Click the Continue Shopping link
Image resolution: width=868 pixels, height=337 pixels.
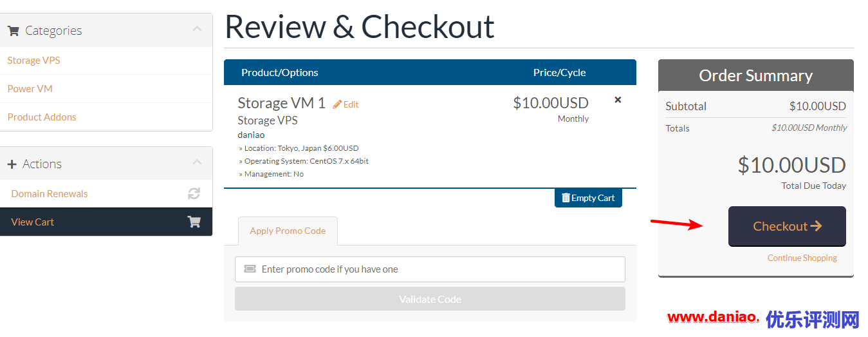(x=802, y=258)
